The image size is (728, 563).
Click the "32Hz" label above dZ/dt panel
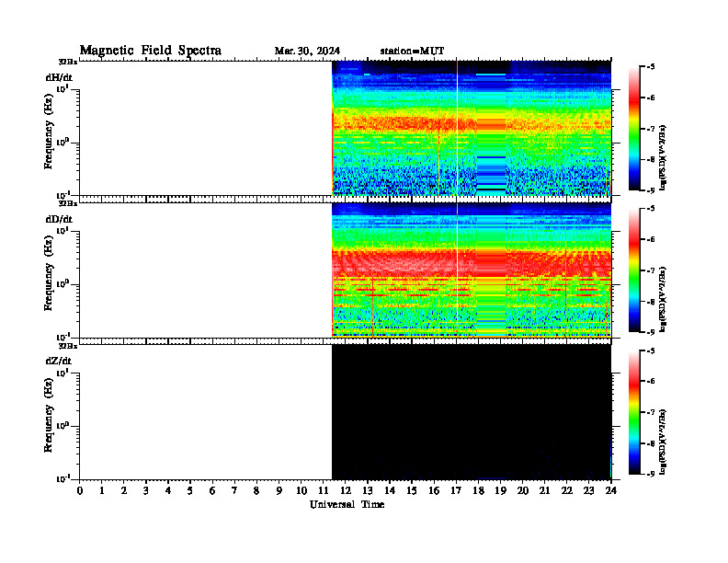point(68,345)
